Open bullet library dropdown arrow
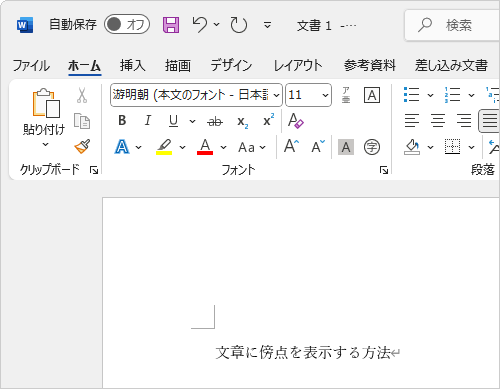The image size is (500, 389). [x=430, y=95]
